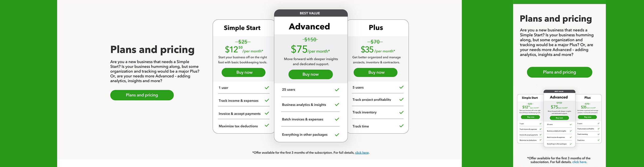
Task: Click the checkmark next to 'Everything in other packages'
Action: (x=337, y=134)
